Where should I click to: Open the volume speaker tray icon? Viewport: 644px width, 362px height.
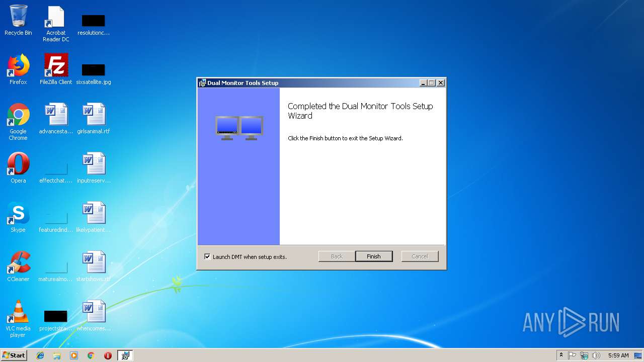tap(596, 355)
